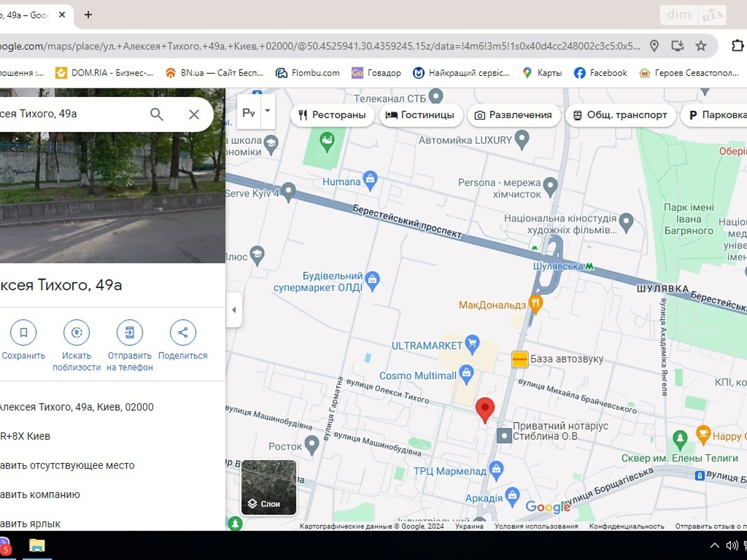Screen dimensions: 747x560
Task: Open Конфиденциальность link in map footer
Action: pos(627,526)
